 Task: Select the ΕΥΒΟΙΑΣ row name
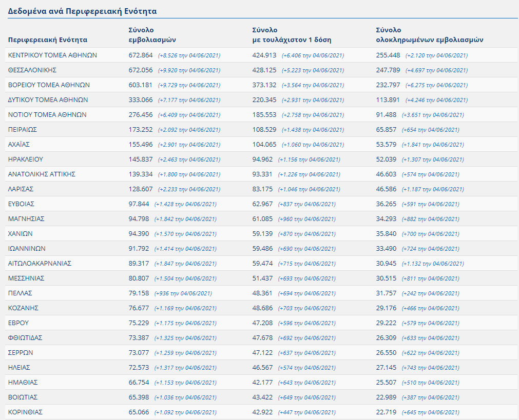[x=21, y=204]
